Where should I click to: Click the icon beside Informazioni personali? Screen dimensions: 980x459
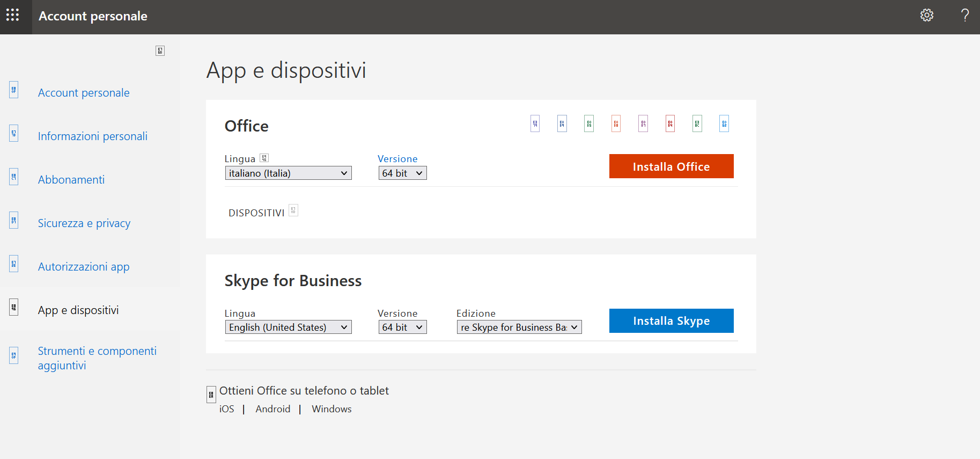(14, 133)
